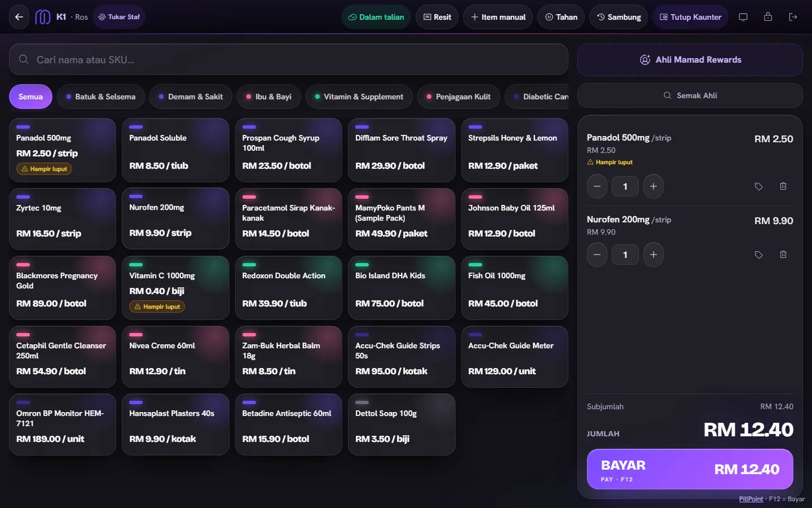Increase Panadol 500mg quantity
The image size is (812, 508).
(654, 186)
